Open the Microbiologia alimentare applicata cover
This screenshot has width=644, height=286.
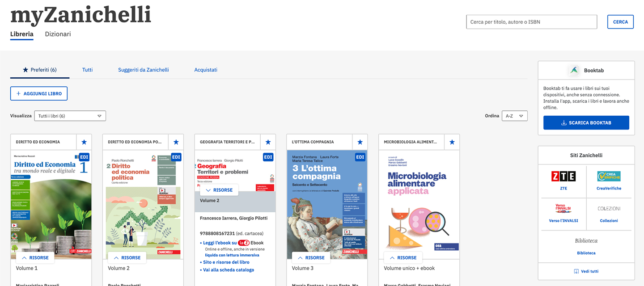tap(419, 205)
